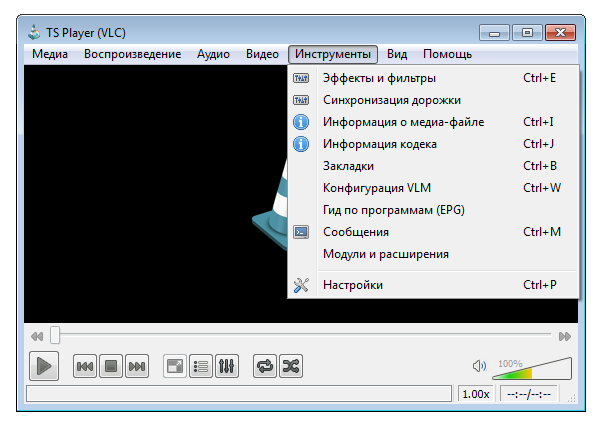Click the 1.00x playback speed field
Screen dimensions: 612x433
point(476,394)
